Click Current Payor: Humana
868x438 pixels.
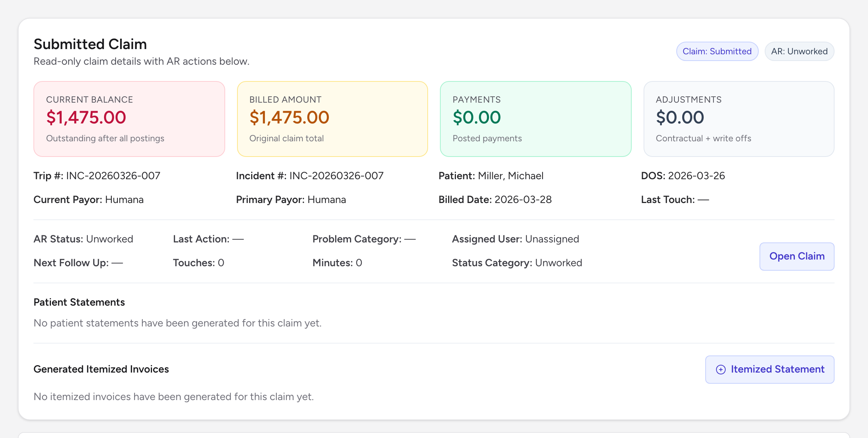pyautogui.click(x=88, y=200)
